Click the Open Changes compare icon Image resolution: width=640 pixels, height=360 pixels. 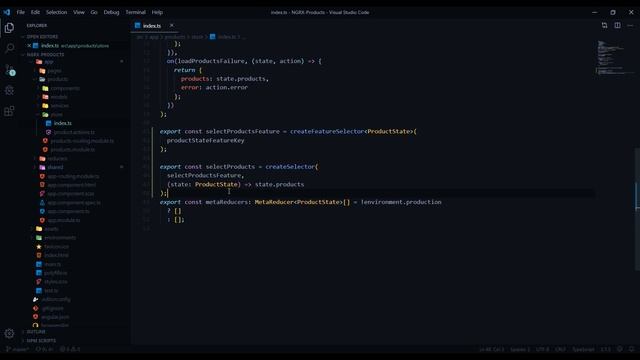604,25
